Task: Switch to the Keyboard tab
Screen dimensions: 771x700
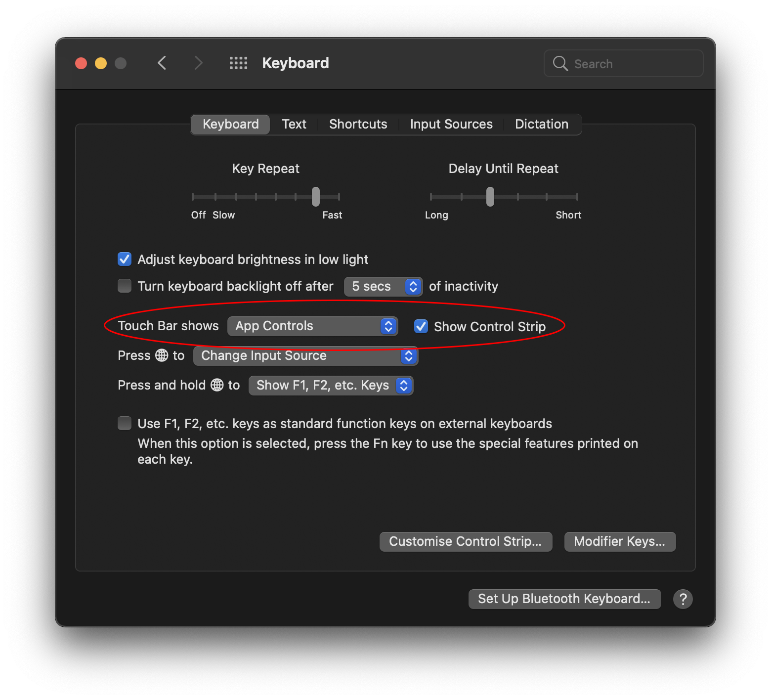Action: [x=230, y=124]
